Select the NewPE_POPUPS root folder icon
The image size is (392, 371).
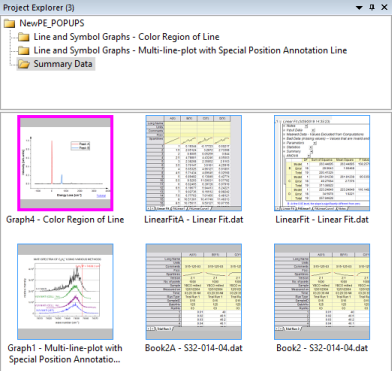click(10, 23)
